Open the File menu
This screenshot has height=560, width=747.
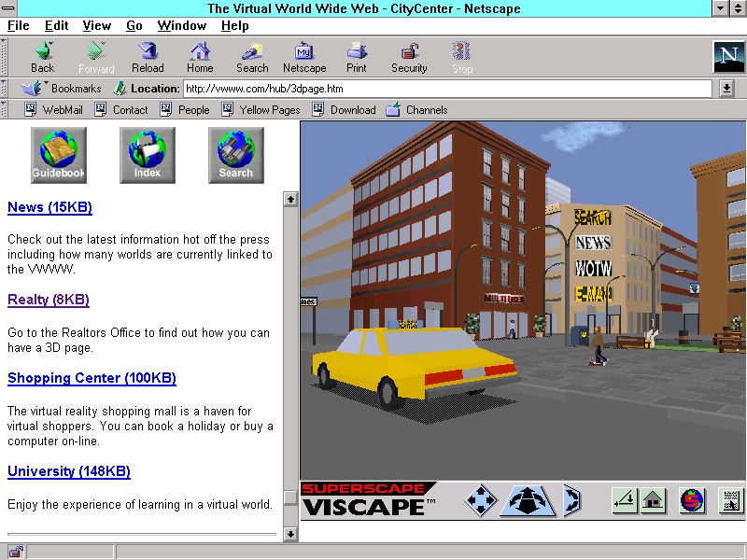18,26
